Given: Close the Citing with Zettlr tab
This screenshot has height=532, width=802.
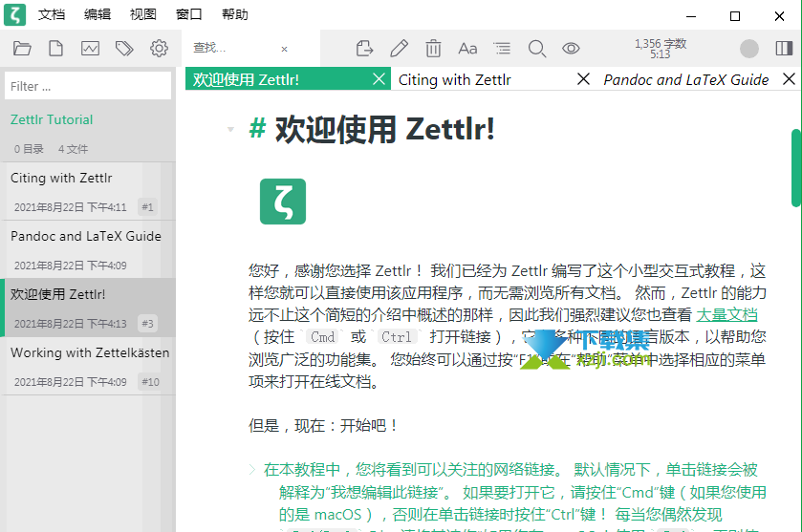Looking at the screenshot, I should coord(583,79).
